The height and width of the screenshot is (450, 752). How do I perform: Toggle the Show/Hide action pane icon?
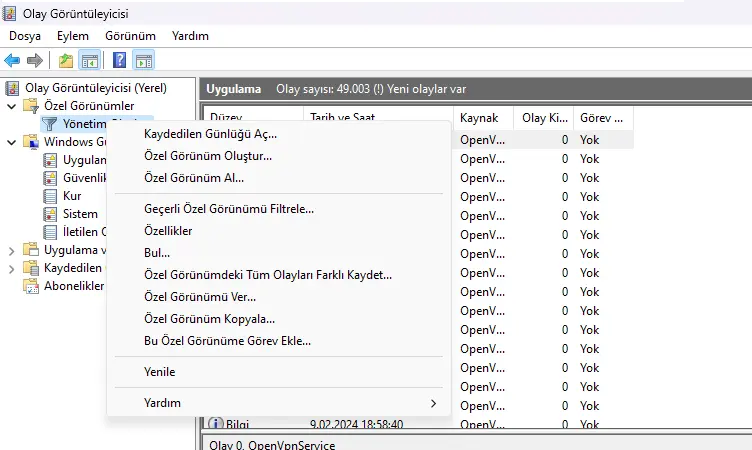pyautogui.click(x=144, y=61)
